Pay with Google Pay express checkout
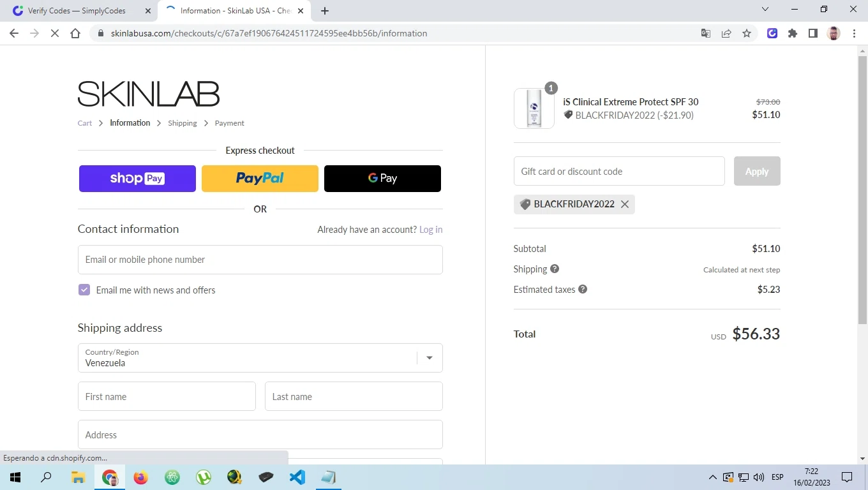Screen dimensions: 868x490 [x=382, y=179]
